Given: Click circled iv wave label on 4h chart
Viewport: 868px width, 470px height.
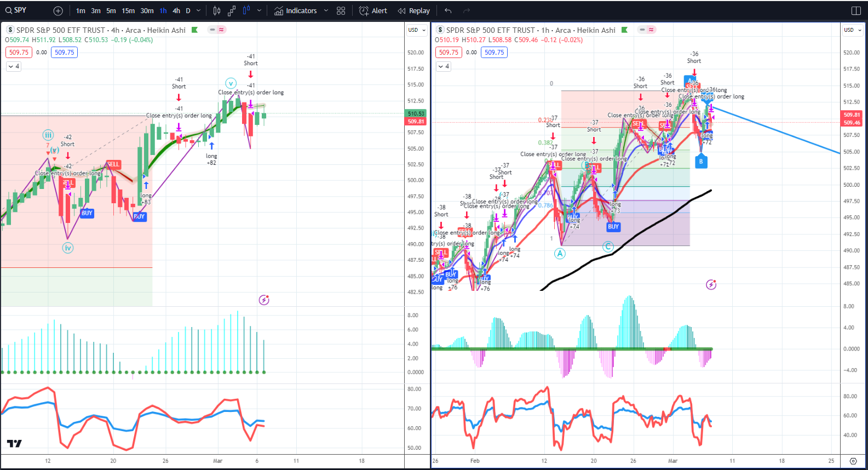Looking at the screenshot, I should click(67, 248).
